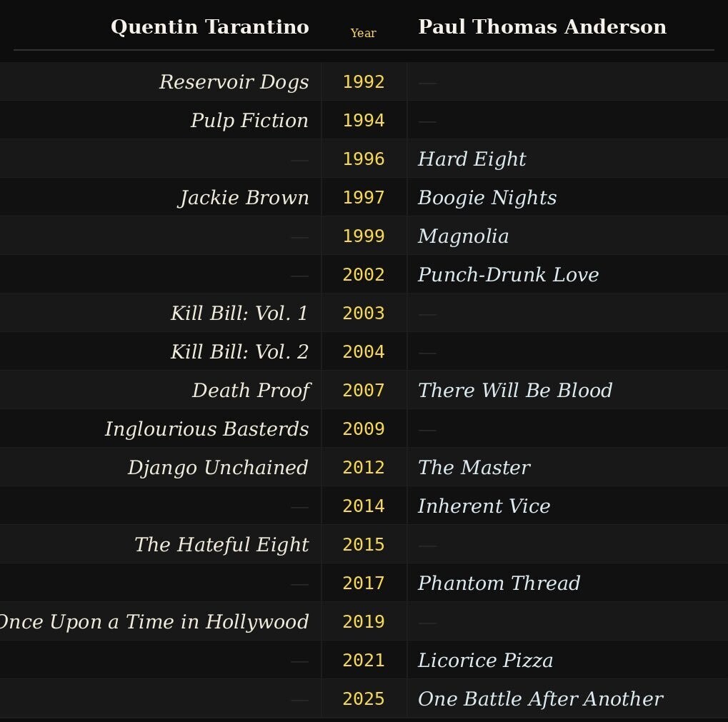The height and width of the screenshot is (722, 728).
Task: Click the Quentin Tarantino column header
Action: [209, 28]
